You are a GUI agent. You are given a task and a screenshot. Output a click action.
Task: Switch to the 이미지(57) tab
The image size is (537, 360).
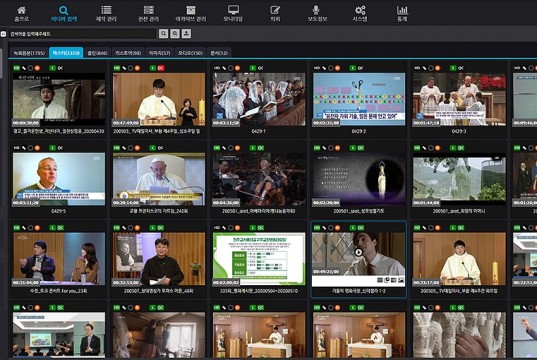tap(160, 53)
